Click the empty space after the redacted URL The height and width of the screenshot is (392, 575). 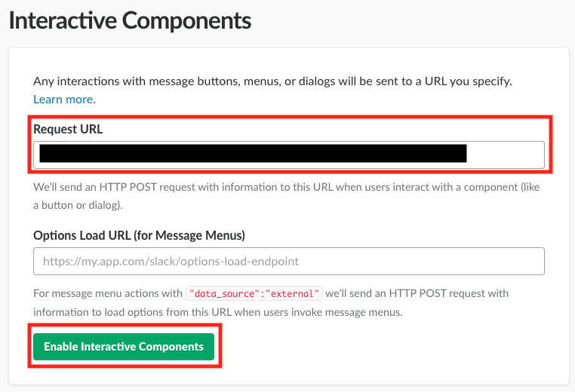[504, 155]
